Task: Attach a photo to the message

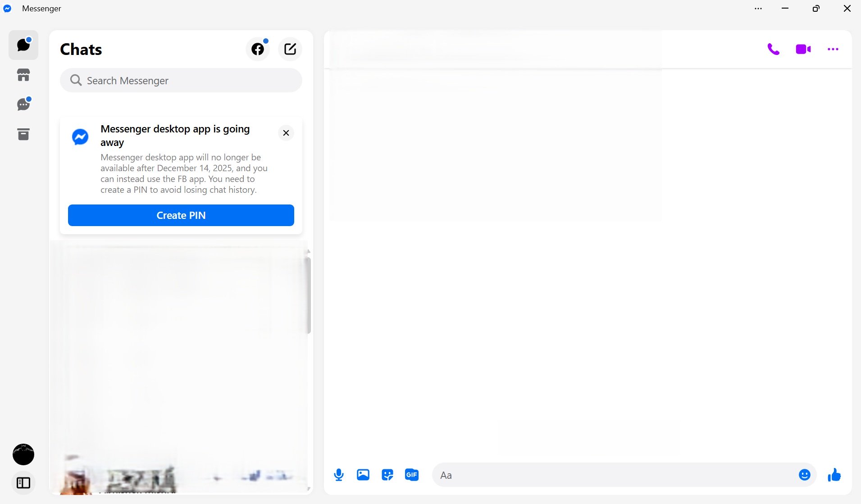Action: click(363, 475)
